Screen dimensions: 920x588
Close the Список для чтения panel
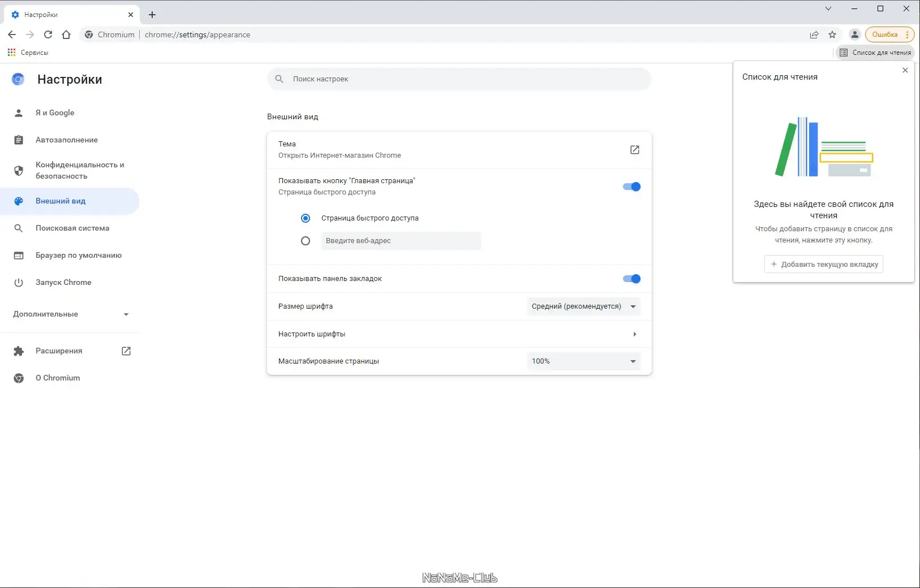click(x=905, y=70)
